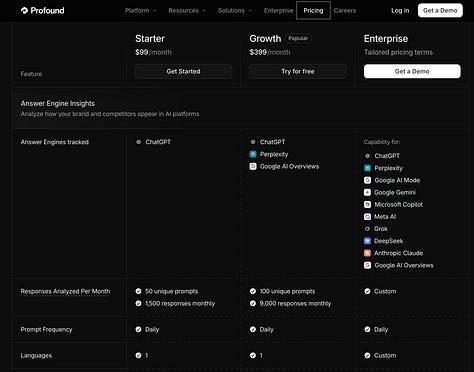Click Responses Analyzed Per Month label

coord(65,291)
